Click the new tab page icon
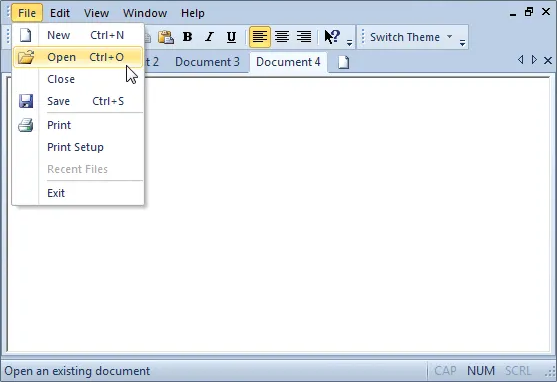 [344, 62]
